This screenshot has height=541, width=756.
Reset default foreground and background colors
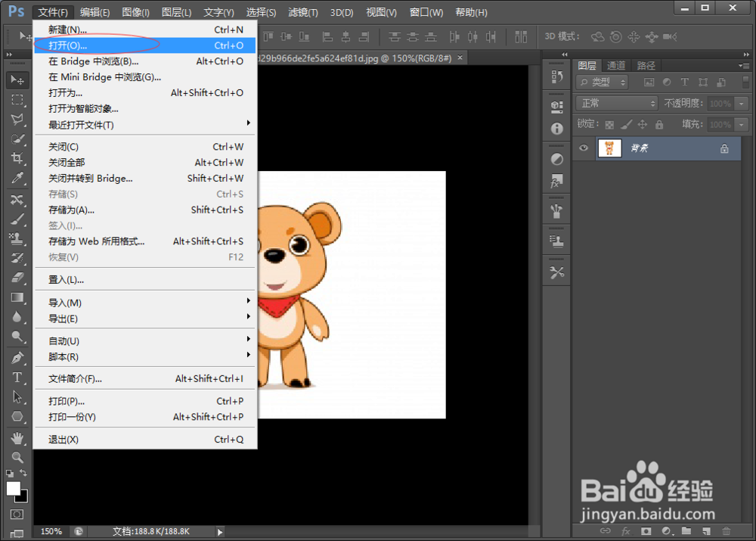[10, 474]
